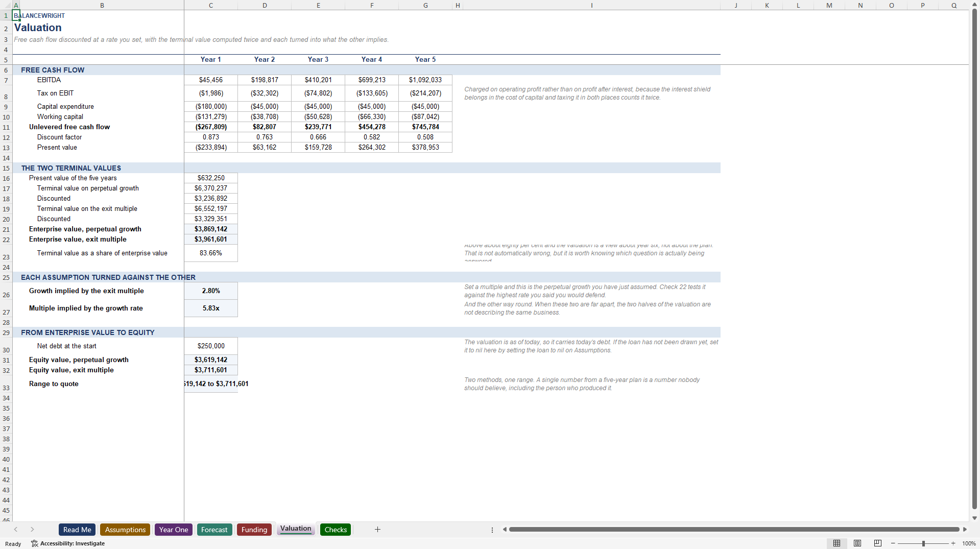Image resolution: width=980 pixels, height=549 pixels.
Task: Click vertical scrollbar up arrow
Action: click(974, 5)
